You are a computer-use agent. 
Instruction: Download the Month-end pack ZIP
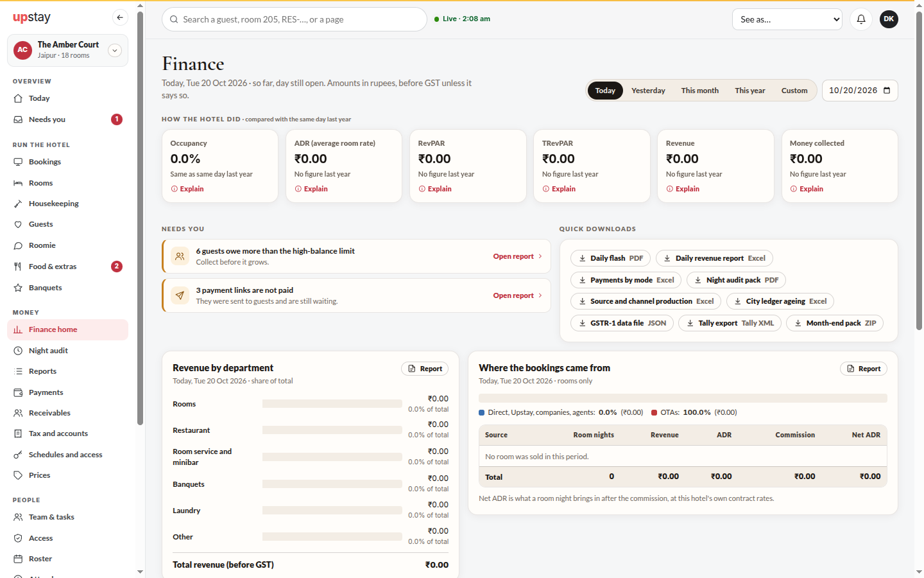click(x=835, y=323)
